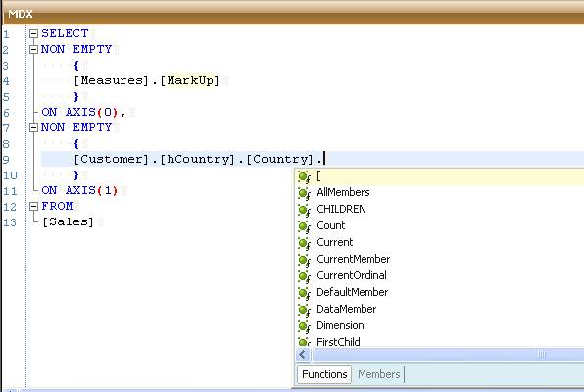
Task: Collapse the SELECT block on line 1
Action: pyautogui.click(x=34, y=34)
